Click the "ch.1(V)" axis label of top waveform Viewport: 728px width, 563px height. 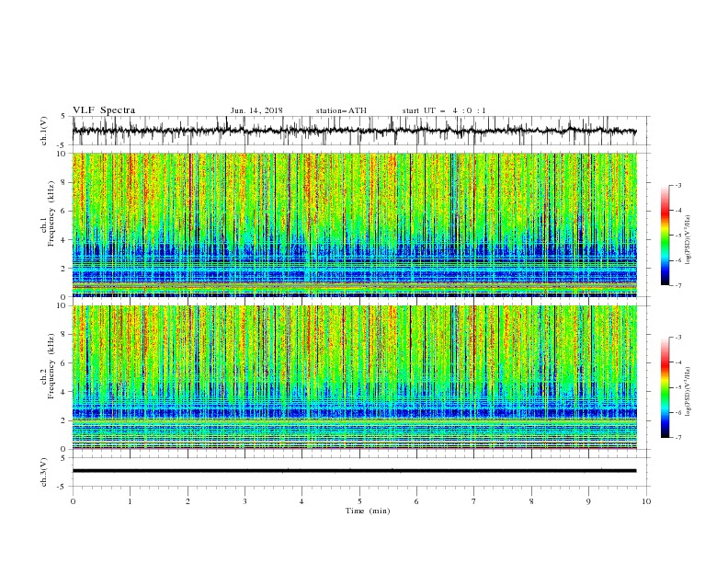click(x=44, y=131)
